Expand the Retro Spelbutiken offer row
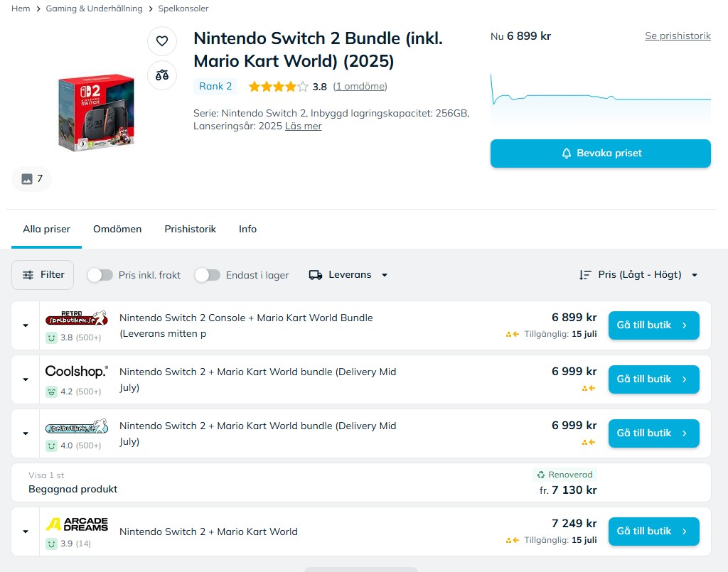 click(26, 325)
